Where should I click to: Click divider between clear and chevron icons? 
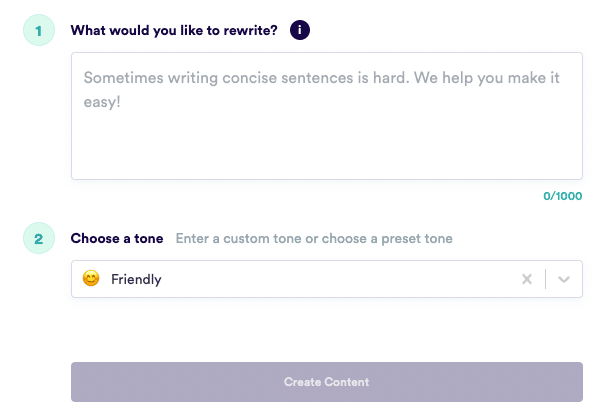point(545,279)
